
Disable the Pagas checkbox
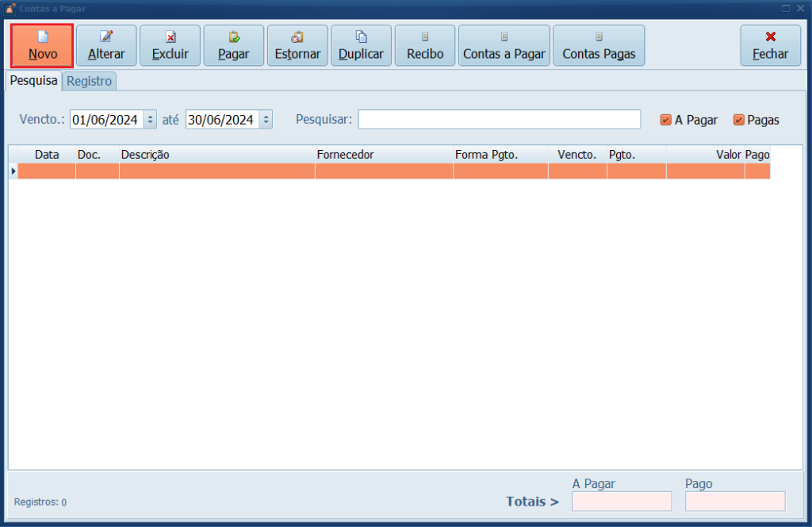click(x=738, y=119)
